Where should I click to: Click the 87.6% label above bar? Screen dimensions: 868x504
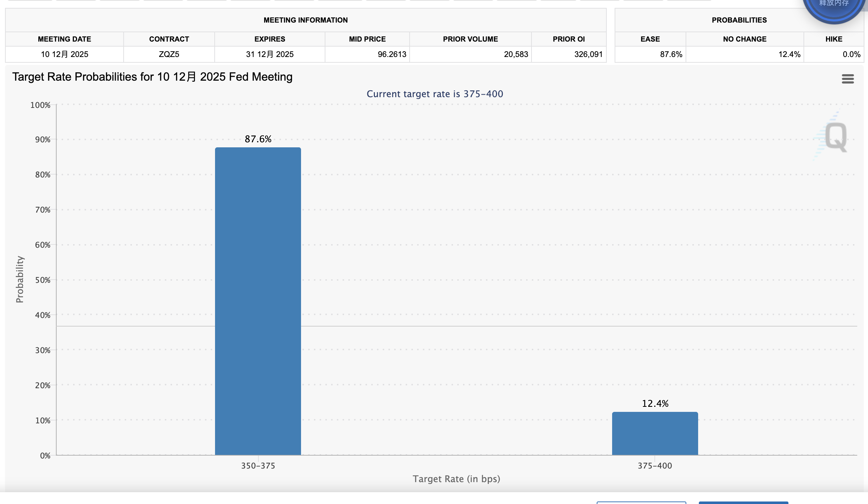point(258,139)
